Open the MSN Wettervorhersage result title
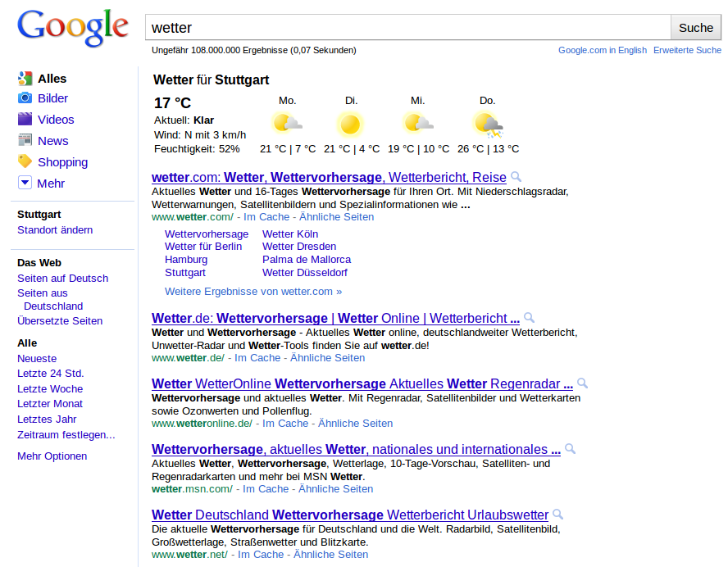Viewport: 728px width, 567px height. pos(356,449)
